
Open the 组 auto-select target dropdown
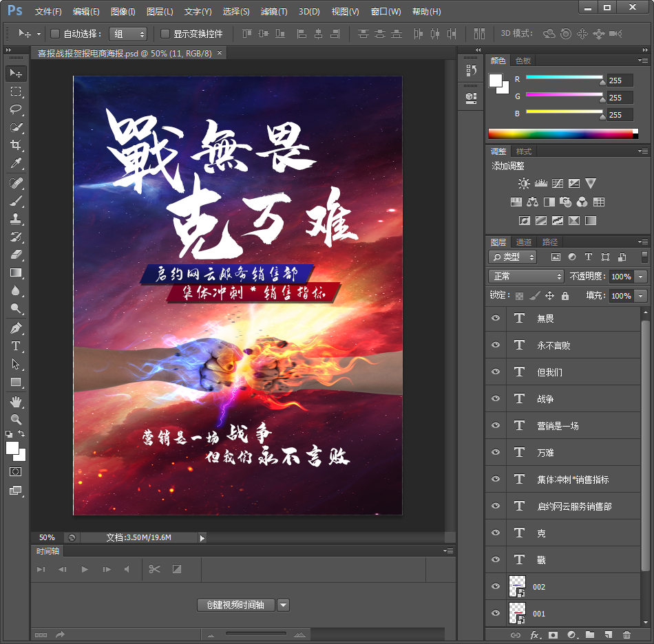[x=128, y=34]
